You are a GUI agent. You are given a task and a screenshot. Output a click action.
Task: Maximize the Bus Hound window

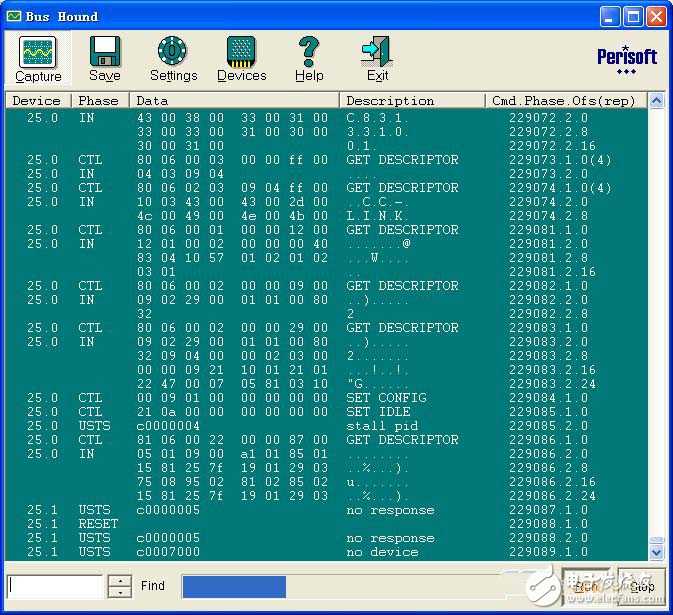pyautogui.click(x=633, y=17)
